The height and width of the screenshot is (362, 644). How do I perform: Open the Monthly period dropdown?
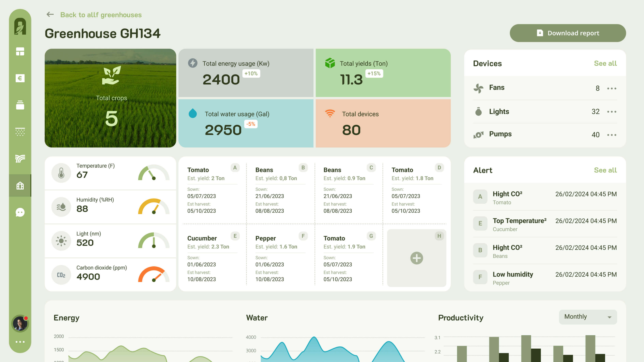[x=588, y=317]
